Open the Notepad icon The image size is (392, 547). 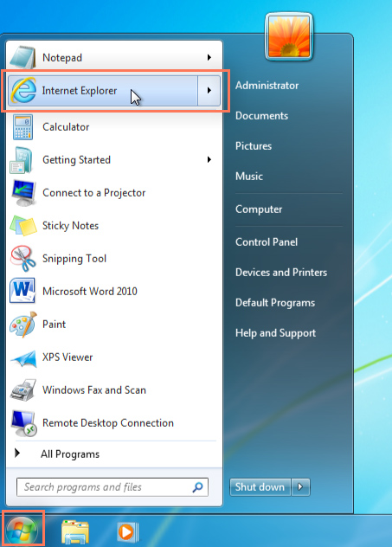point(22,57)
